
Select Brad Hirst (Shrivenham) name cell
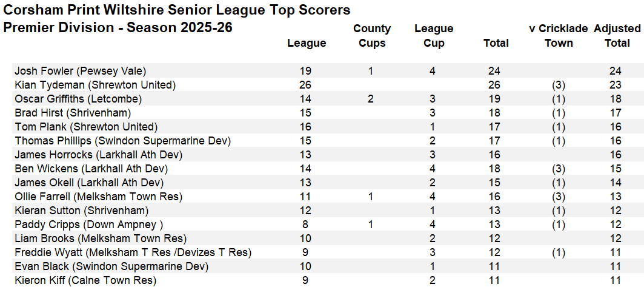[x=73, y=113]
